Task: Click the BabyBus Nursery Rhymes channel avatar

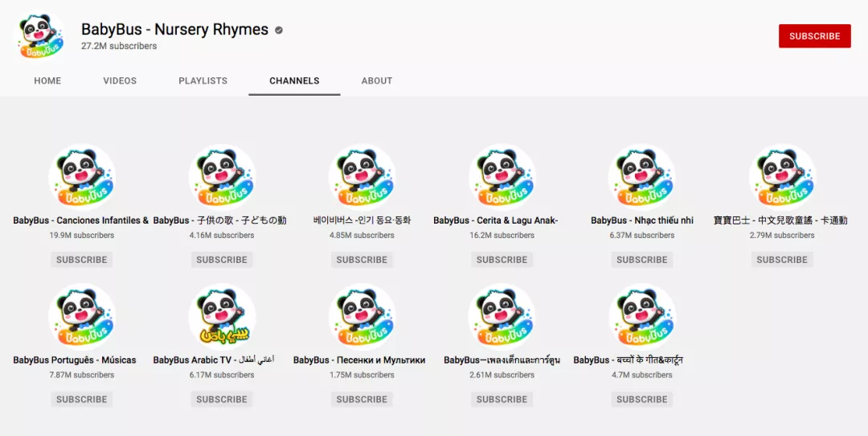Action: coord(42,36)
